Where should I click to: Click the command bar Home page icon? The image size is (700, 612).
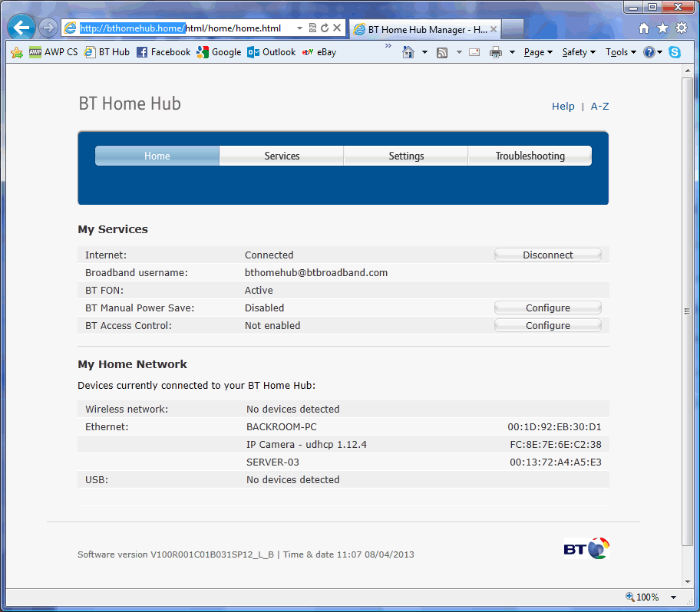click(x=408, y=52)
